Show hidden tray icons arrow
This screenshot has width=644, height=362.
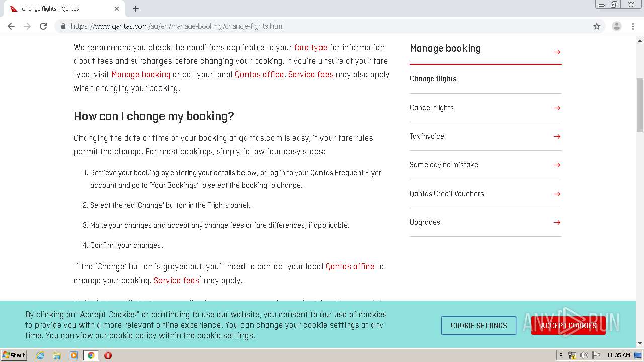pyautogui.click(x=561, y=355)
